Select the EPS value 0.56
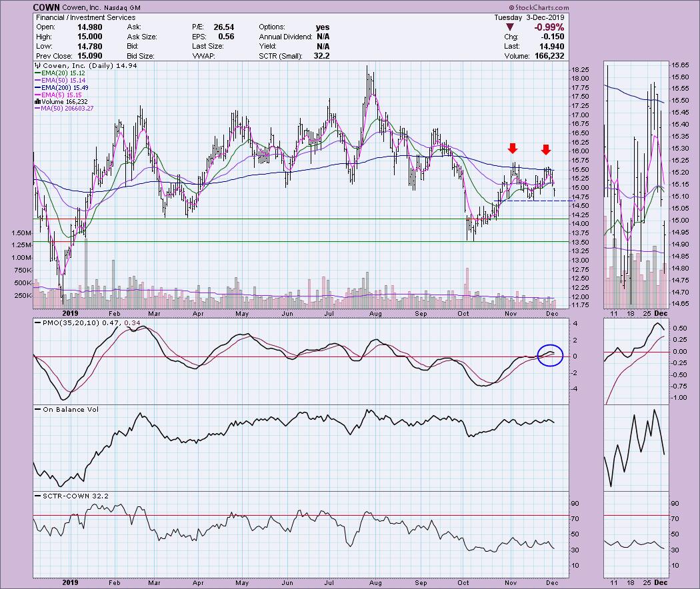The image size is (700, 589). point(227,37)
